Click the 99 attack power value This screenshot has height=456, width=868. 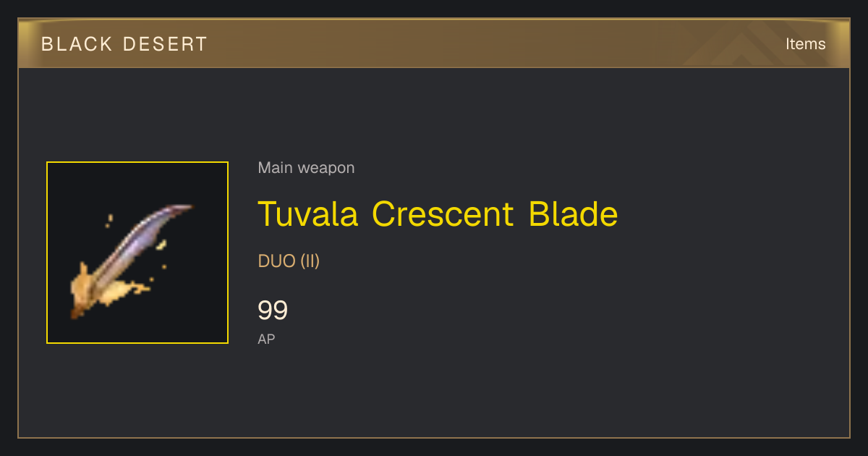273,311
